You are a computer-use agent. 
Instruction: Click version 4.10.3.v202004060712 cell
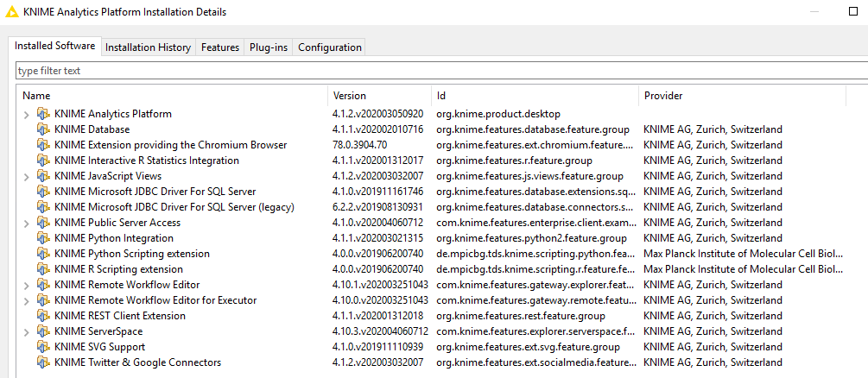[x=380, y=331]
